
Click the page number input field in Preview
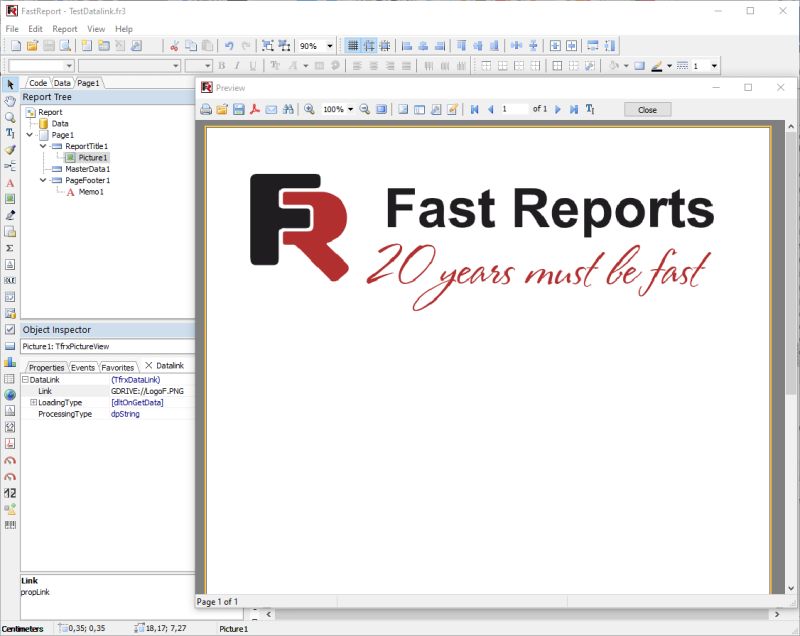[x=512, y=110]
